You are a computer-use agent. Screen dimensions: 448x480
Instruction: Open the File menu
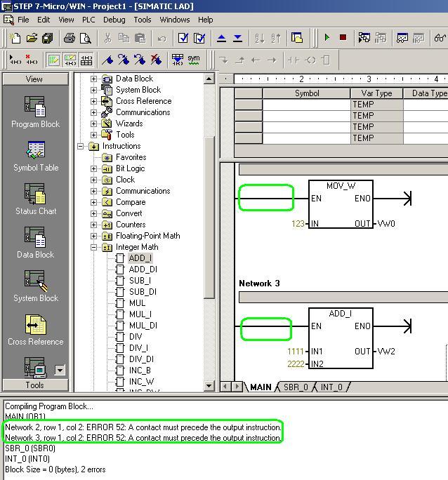(23, 20)
